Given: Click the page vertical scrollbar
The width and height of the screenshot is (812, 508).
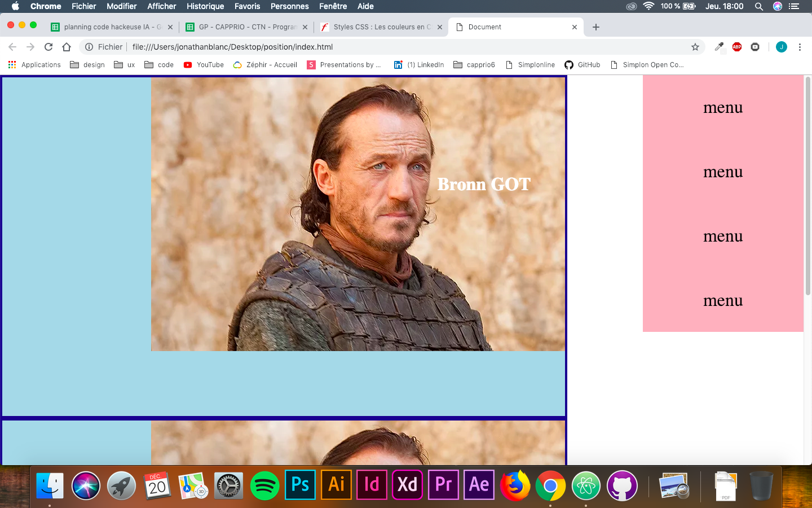Looking at the screenshot, I should (x=807, y=186).
